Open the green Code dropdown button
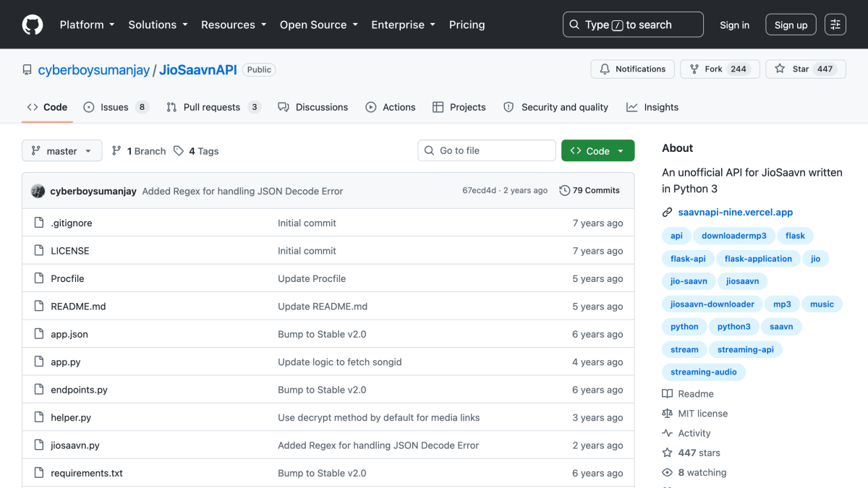 click(x=597, y=151)
